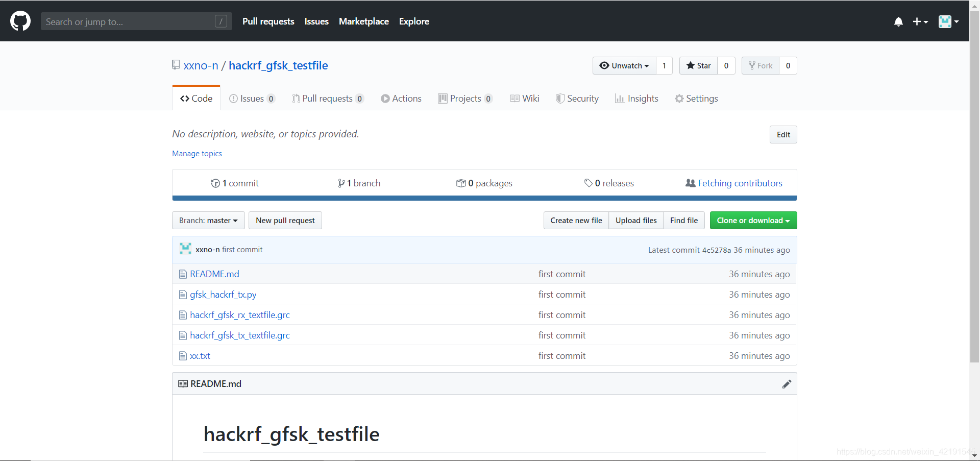This screenshot has height=461, width=980.
Task: Go to Marketplace
Action: [x=364, y=21]
